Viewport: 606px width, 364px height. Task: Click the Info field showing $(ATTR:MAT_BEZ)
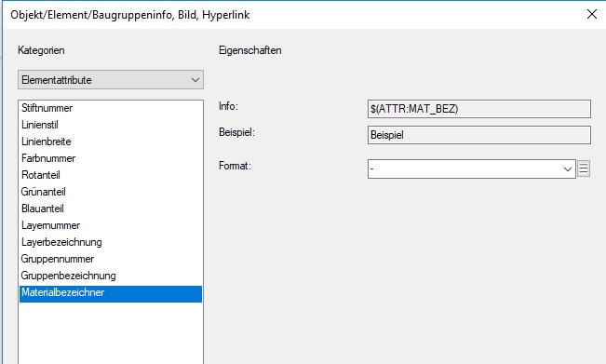click(x=479, y=109)
